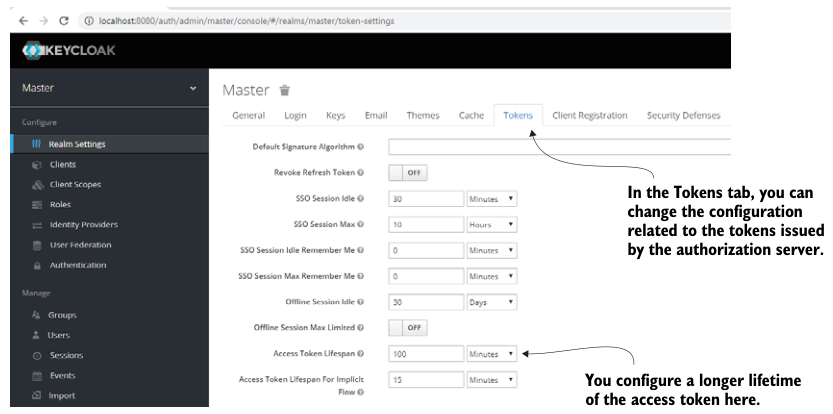Screen dimensions: 833x414
Task: Switch to the Themes tab
Action: 423,115
